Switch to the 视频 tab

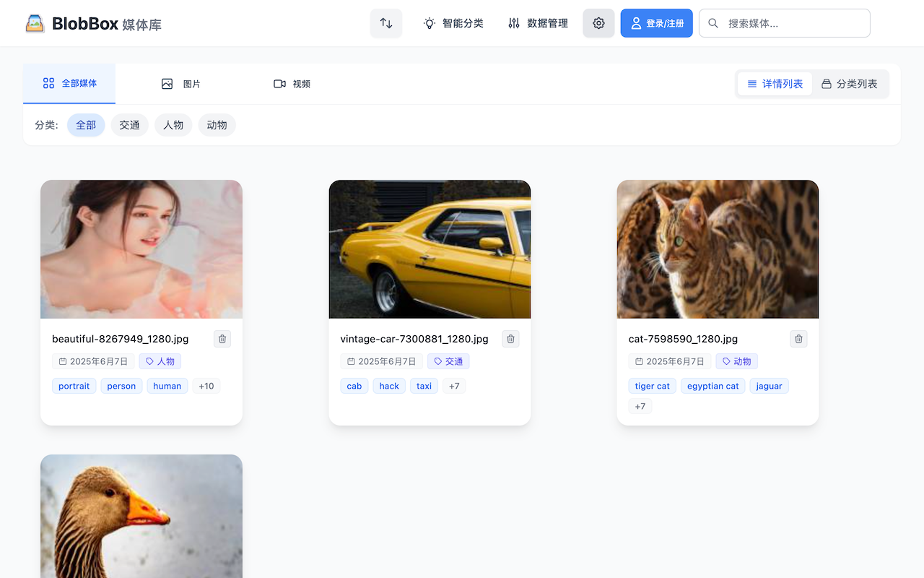point(292,84)
